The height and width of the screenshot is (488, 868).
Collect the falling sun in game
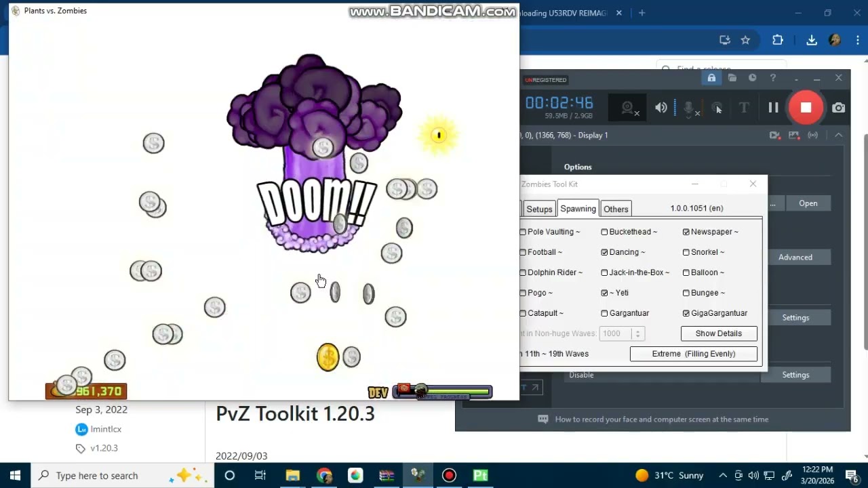pyautogui.click(x=439, y=136)
